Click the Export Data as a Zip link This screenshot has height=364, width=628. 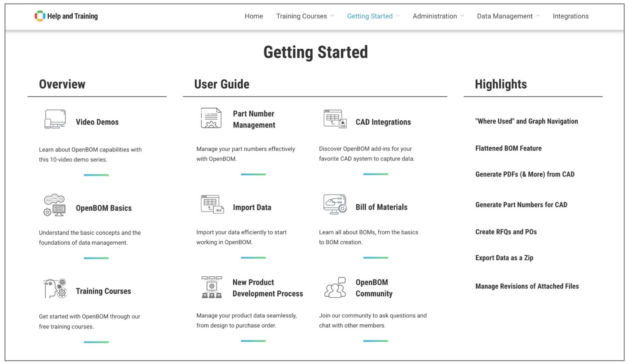[x=504, y=258]
